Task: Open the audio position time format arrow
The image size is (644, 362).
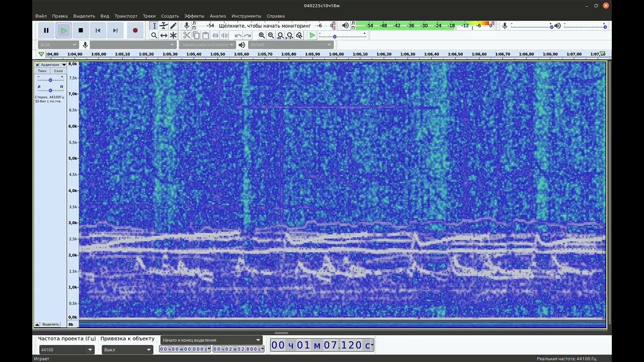Action: click(372, 345)
